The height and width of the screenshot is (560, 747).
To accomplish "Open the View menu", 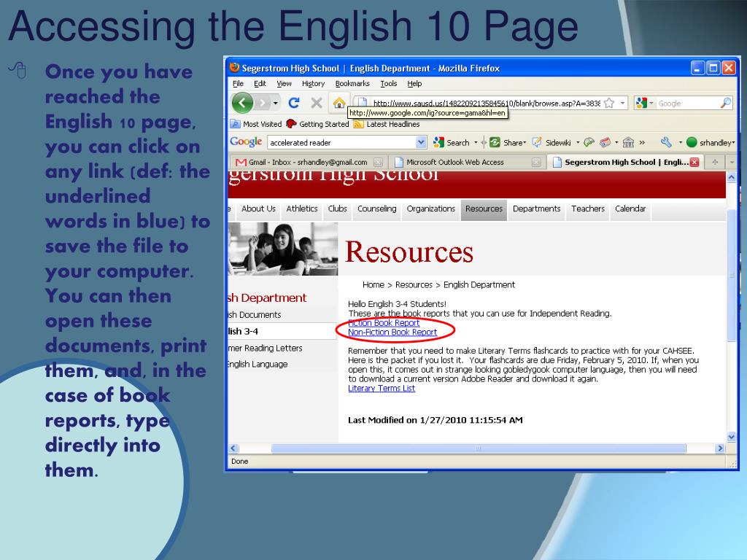I will [x=284, y=83].
